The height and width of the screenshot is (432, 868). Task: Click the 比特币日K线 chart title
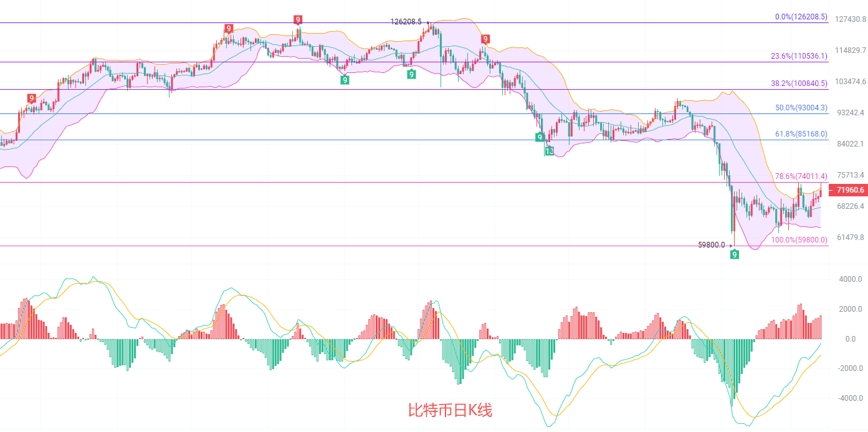pos(450,410)
